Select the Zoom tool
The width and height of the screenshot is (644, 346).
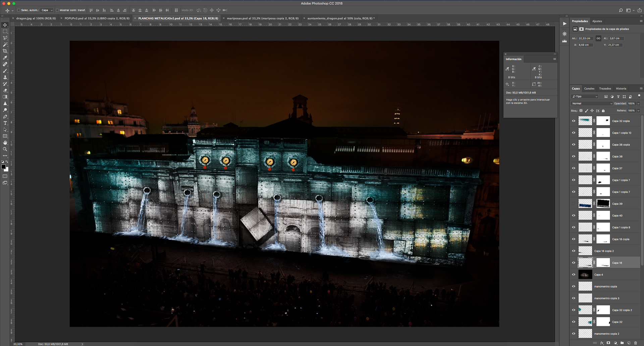click(5, 149)
